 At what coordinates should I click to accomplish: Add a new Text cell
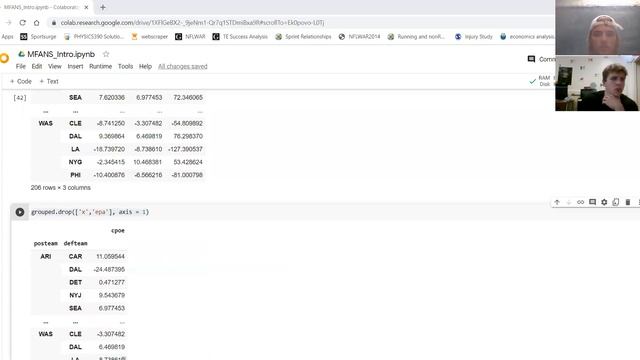point(49,81)
